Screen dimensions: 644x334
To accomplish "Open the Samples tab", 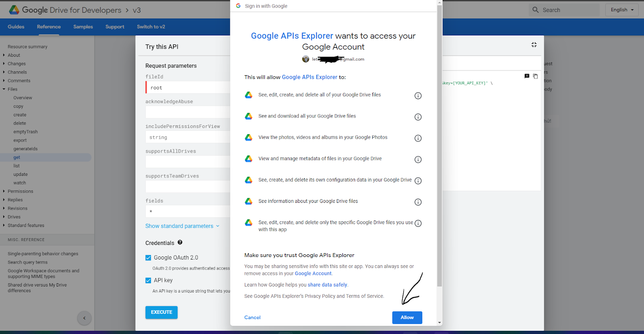I will 83,27.
